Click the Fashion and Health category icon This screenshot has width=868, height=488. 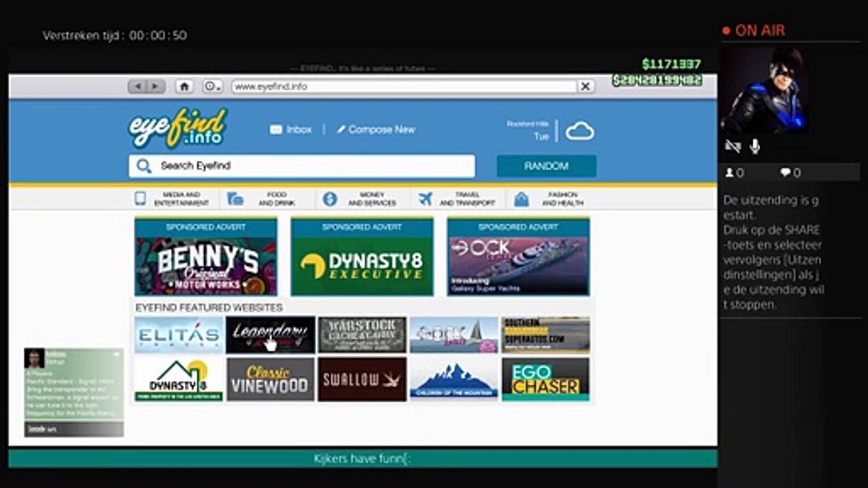tap(521, 199)
